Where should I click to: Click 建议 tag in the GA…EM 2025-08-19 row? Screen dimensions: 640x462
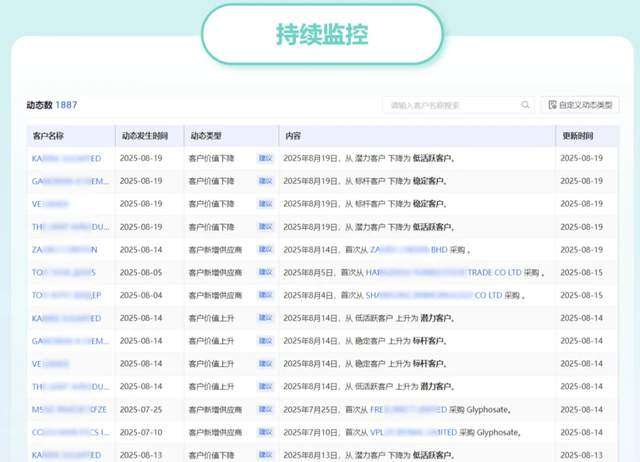point(265,181)
